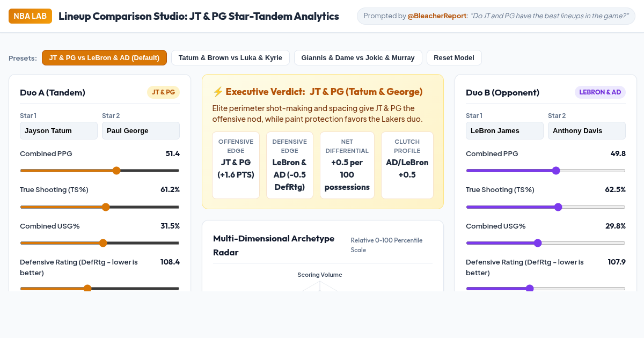Click the Scoring Volume radar axis label

320,275
